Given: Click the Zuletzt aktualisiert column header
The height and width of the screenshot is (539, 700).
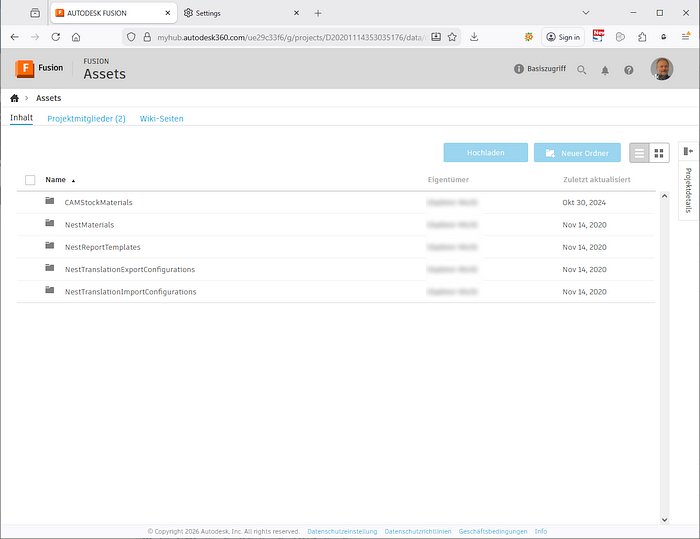Looking at the screenshot, I should (x=597, y=180).
